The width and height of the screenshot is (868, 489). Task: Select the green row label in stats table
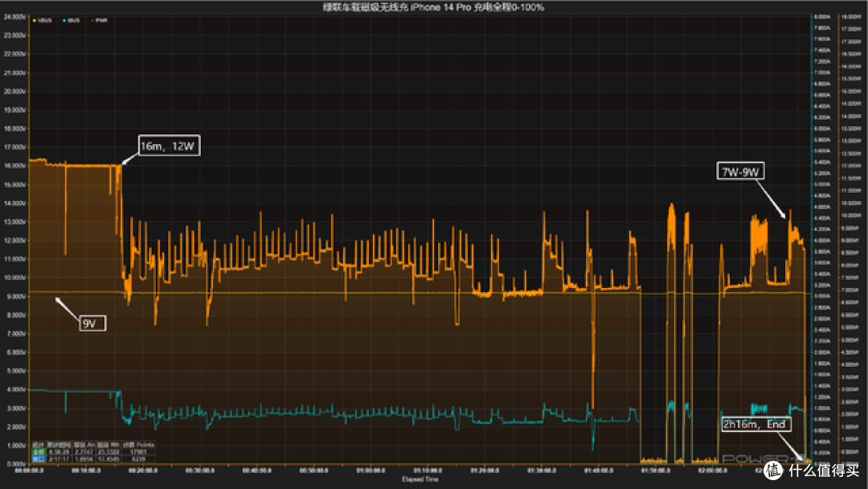click(x=38, y=452)
